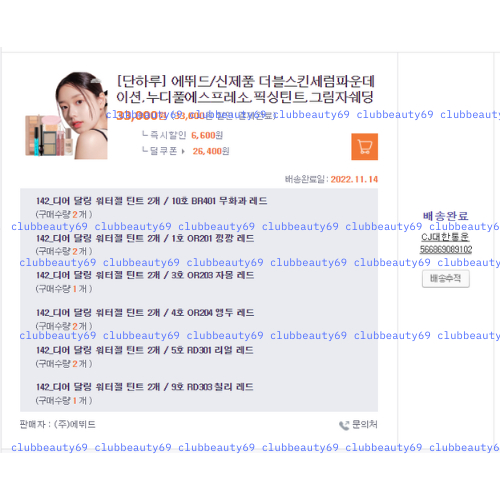Screen dimensions: 500x500
Task: Click quantity under 3호 OR203 option
Action: coord(64,289)
